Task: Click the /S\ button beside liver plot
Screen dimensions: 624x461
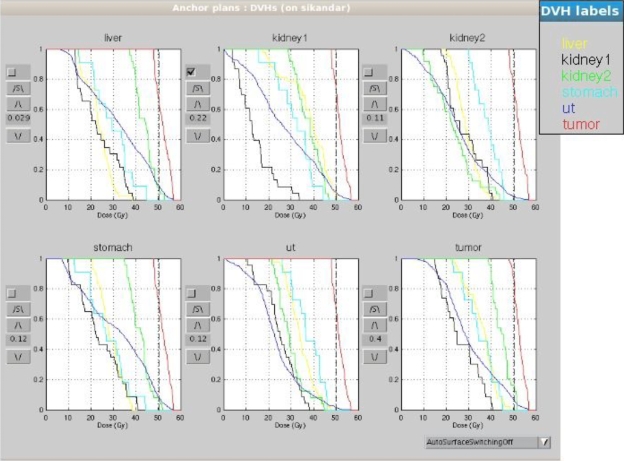Action: (18, 88)
